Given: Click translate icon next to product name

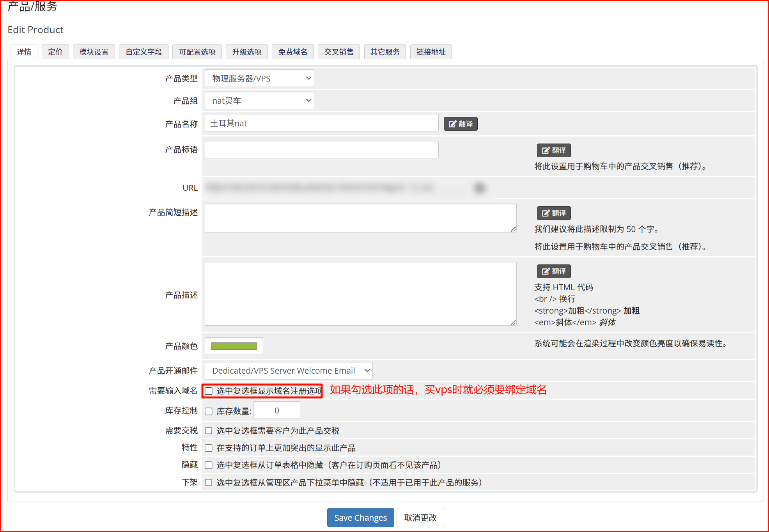Looking at the screenshot, I should tap(461, 124).
